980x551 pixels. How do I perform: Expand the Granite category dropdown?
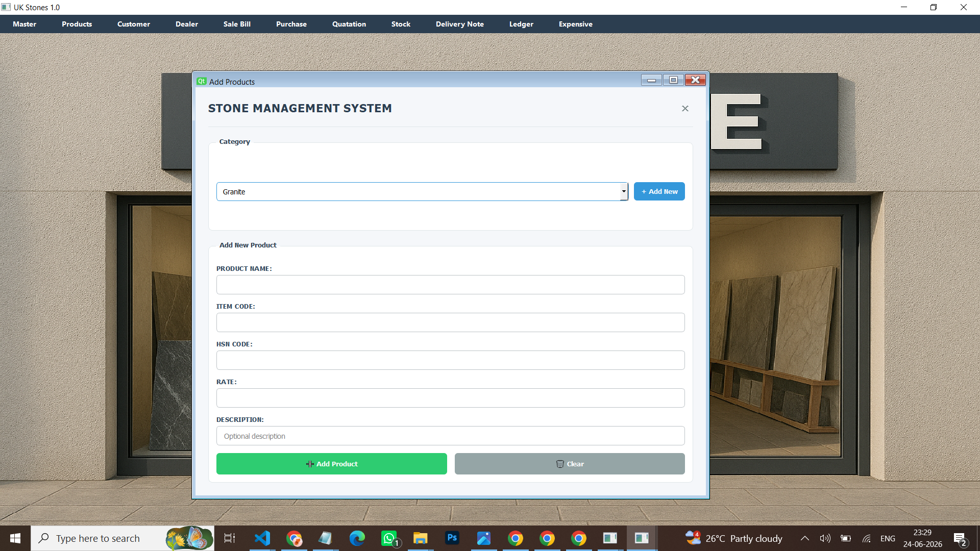click(623, 191)
